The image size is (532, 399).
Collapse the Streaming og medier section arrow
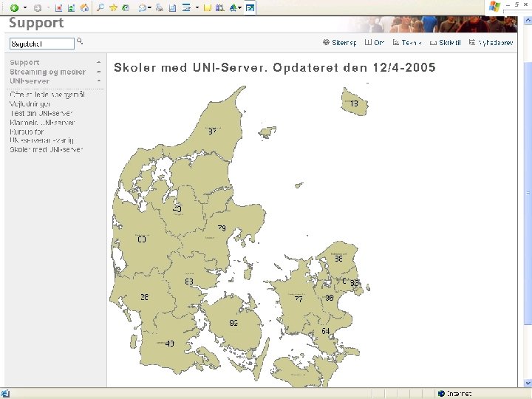click(99, 72)
